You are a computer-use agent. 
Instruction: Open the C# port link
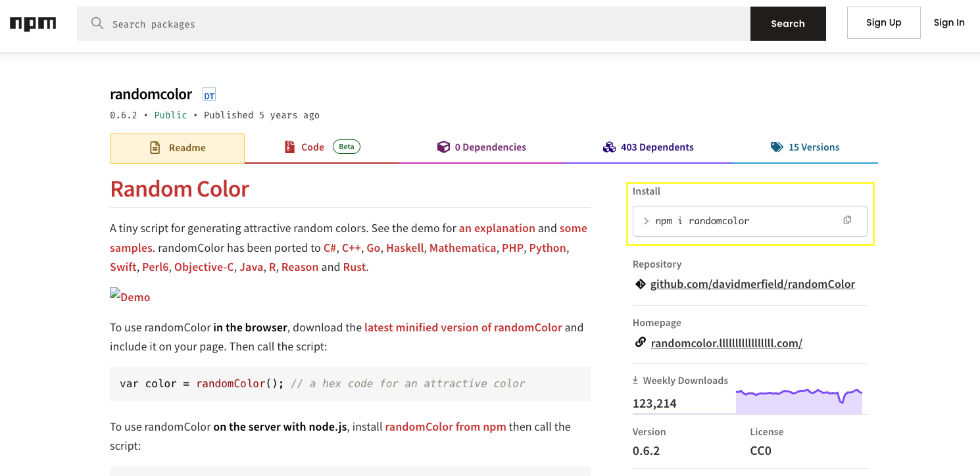330,248
